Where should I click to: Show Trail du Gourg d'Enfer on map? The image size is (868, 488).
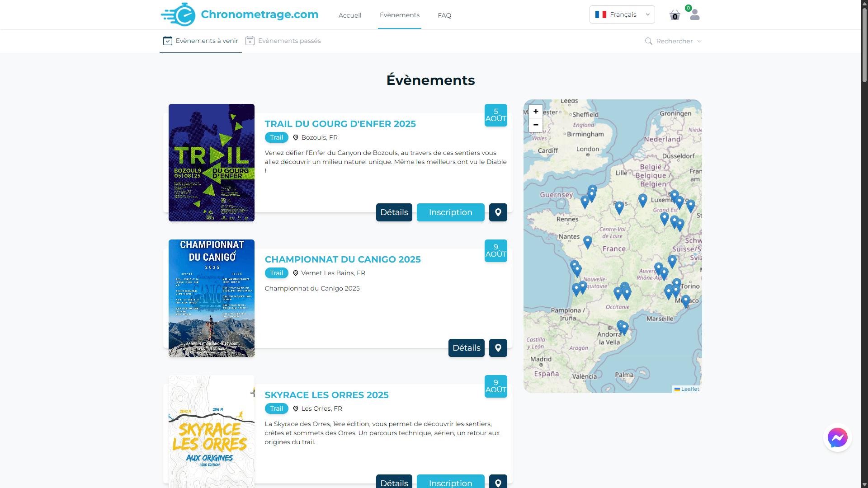click(x=498, y=212)
